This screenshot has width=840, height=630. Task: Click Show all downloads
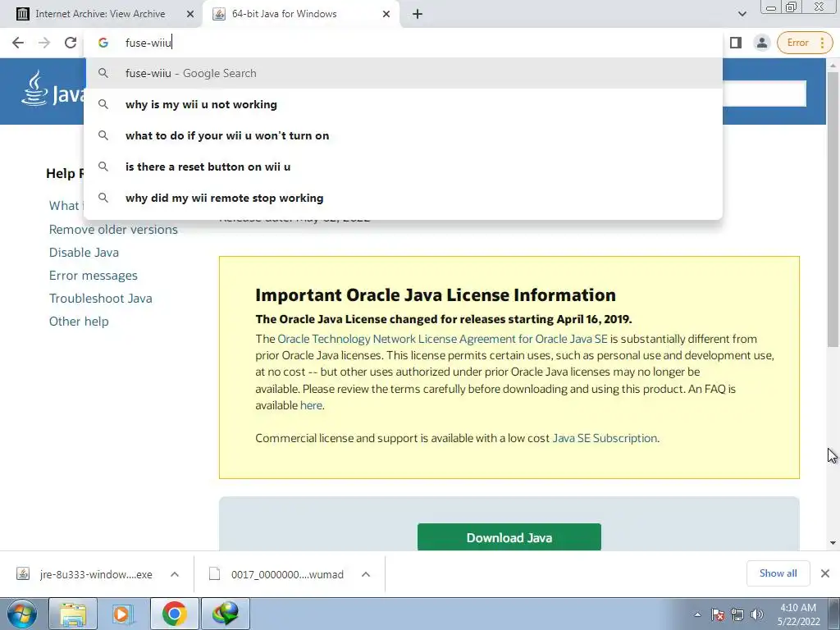(x=778, y=573)
